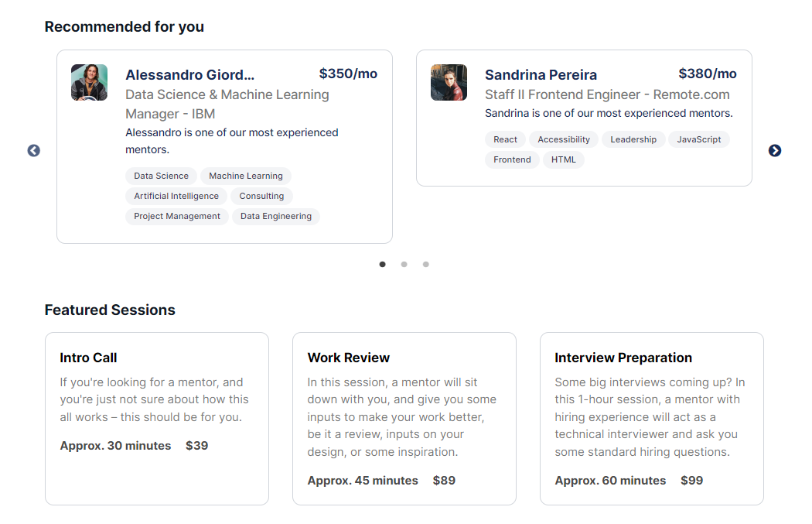This screenshot has width=812, height=524.
Task: Select the Artificial Intelligence tag
Action: coord(176,196)
